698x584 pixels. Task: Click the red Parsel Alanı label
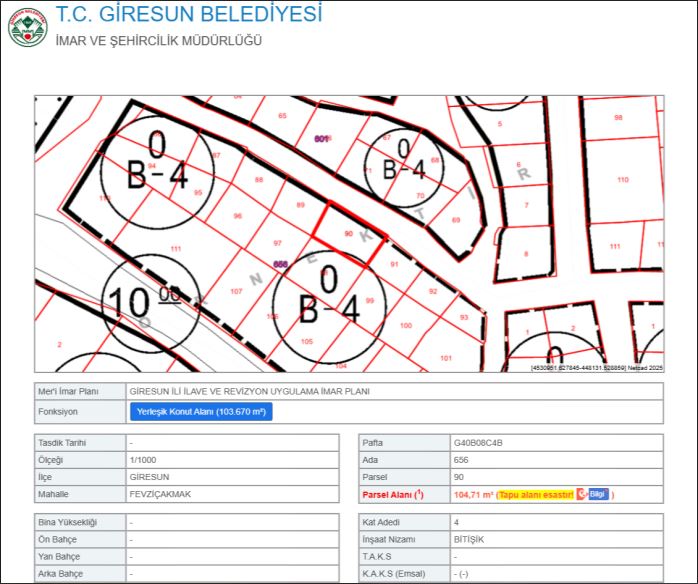(x=393, y=494)
